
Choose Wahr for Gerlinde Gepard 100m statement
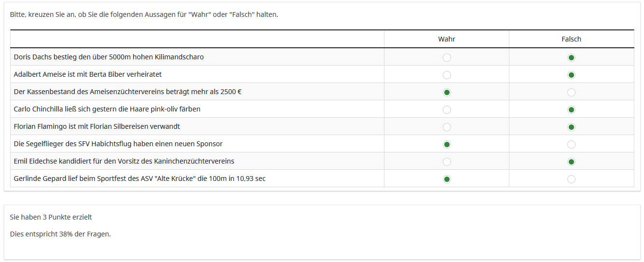click(447, 179)
